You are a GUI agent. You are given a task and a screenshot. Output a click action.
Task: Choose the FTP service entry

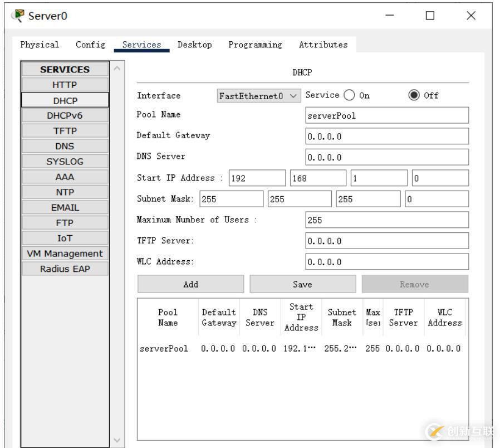pos(65,222)
